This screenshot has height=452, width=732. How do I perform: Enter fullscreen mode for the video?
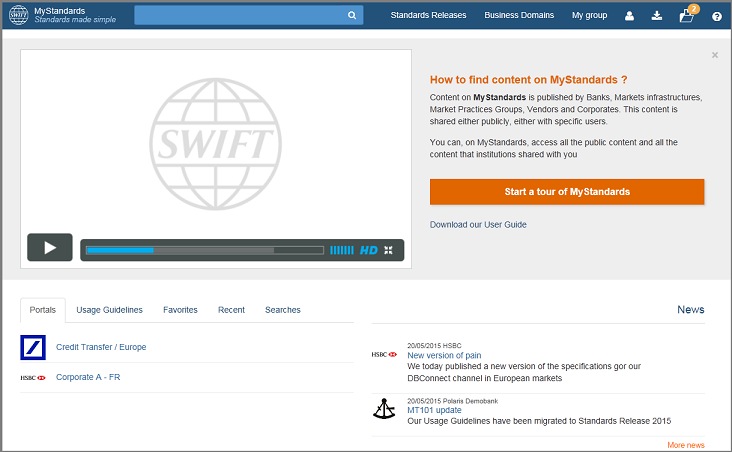[x=388, y=250]
